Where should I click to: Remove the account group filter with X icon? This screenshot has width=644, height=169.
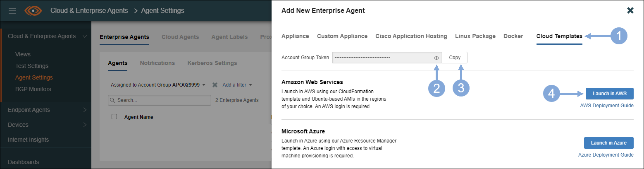coord(215,85)
